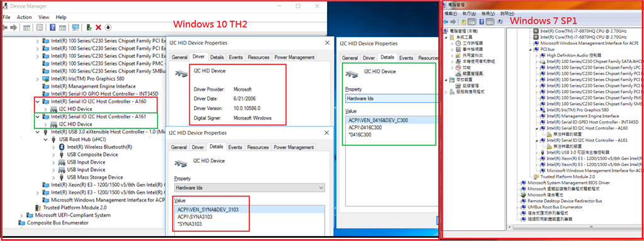Select High Definition Audio 控制器 in Windows 7 list

point(574,55)
